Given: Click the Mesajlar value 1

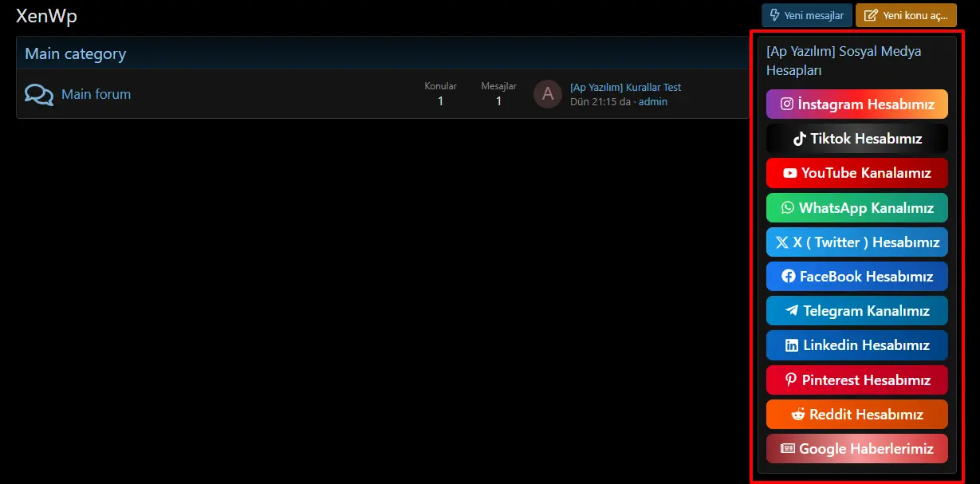Looking at the screenshot, I should pyautogui.click(x=499, y=101).
